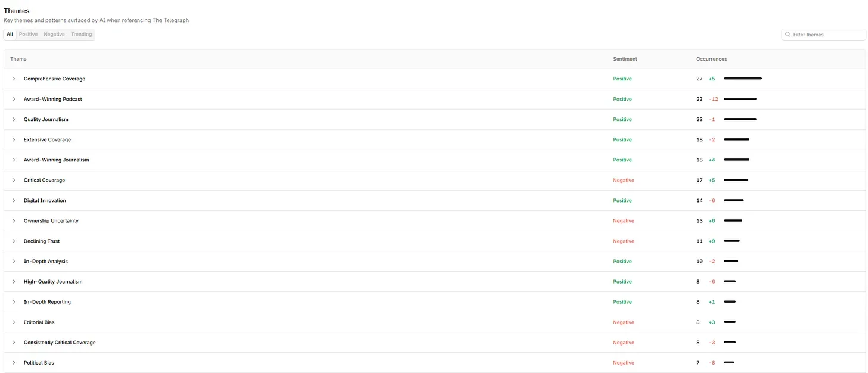Click Negative sentiment for Political Bias
The height and width of the screenshot is (373, 868).
coord(624,362)
